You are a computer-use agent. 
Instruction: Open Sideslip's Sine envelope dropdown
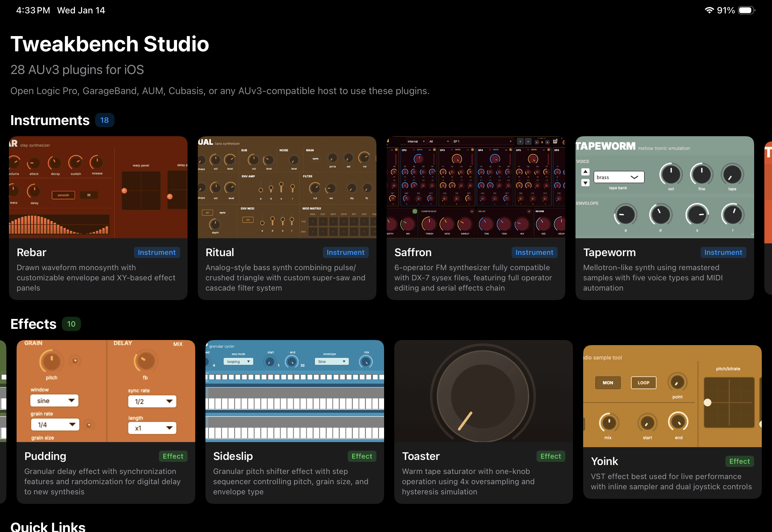[332, 361]
